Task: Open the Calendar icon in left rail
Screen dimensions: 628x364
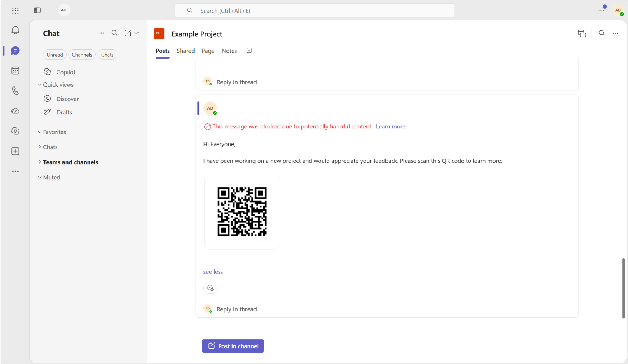Action: click(15, 71)
